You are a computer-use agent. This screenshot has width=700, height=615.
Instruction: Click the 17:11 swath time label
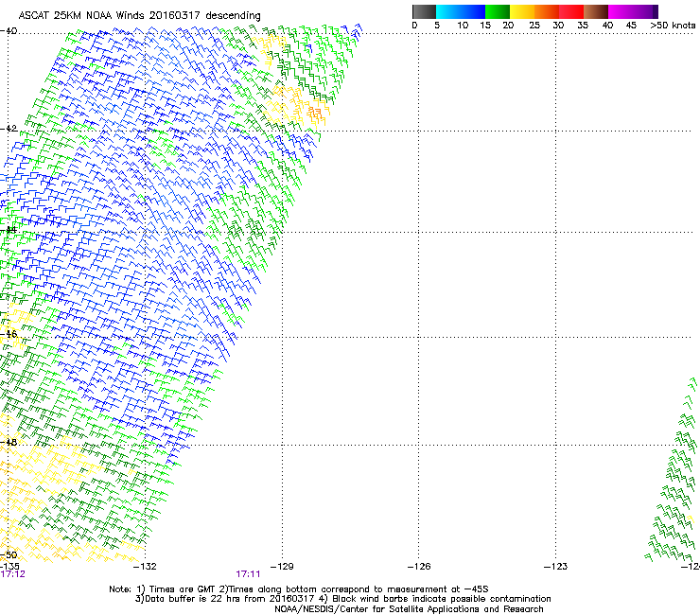click(x=248, y=574)
